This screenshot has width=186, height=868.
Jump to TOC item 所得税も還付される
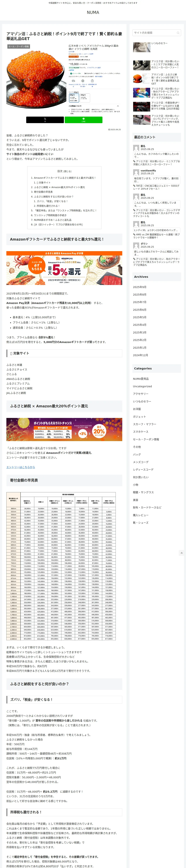pos(48,206)
